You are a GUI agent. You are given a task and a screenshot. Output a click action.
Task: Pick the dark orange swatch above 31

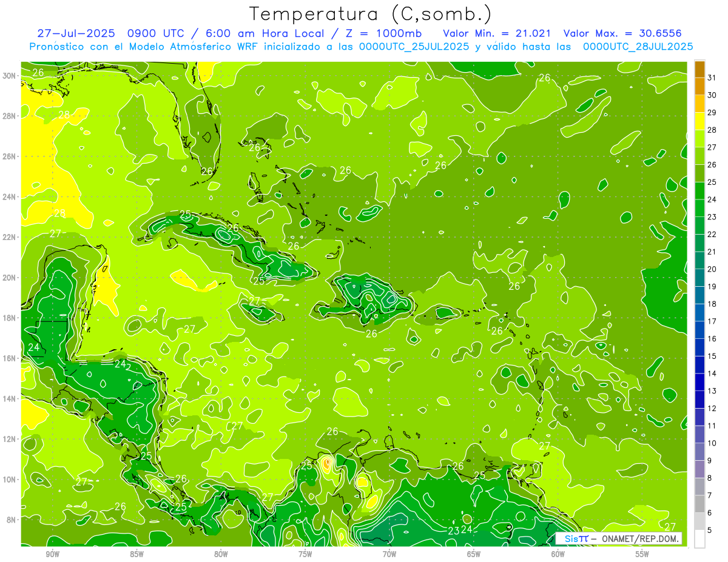699,69
